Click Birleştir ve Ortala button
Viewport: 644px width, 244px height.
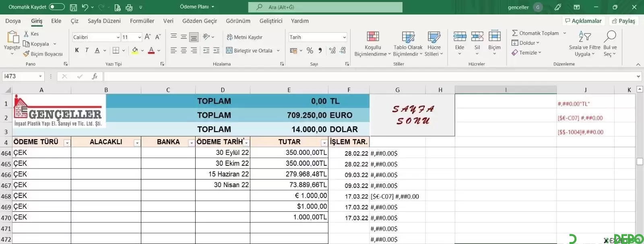(x=249, y=50)
